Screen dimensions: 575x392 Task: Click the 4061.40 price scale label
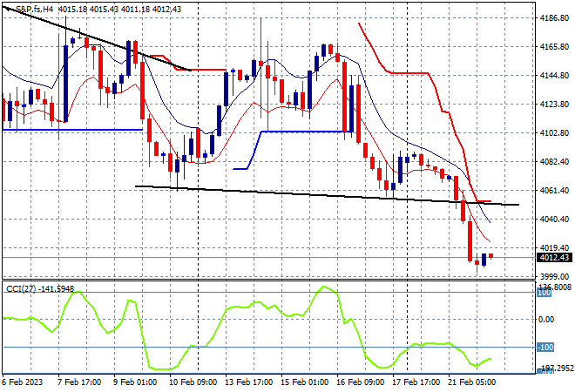pyautogui.click(x=554, y=190)
